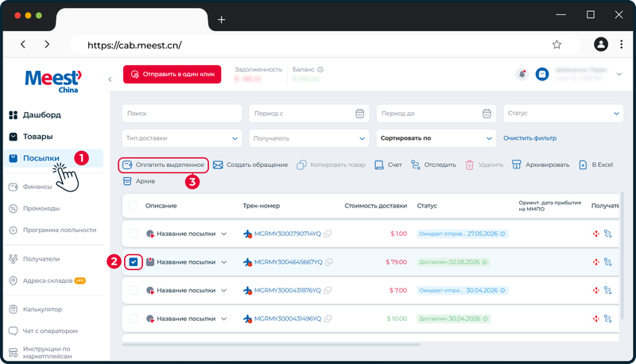
Task: Open the Сортировать по dropdown
Action: click(x=436, y=138)
